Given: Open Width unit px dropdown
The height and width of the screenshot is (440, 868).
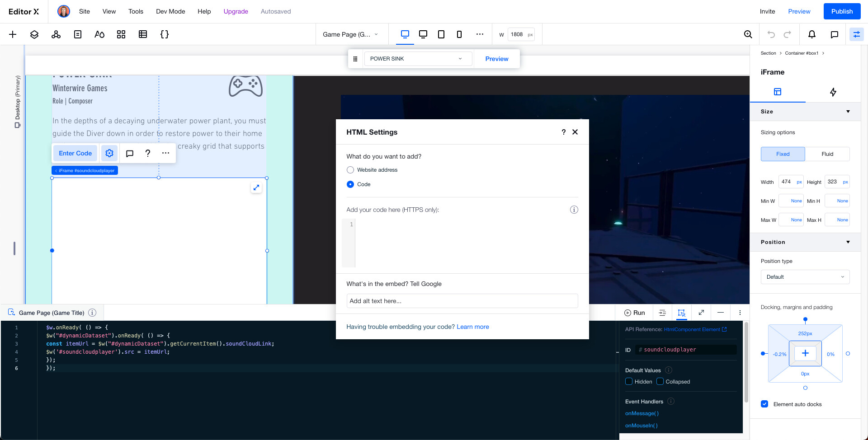Looking at the screenshot, I should (x=799, y=182).
